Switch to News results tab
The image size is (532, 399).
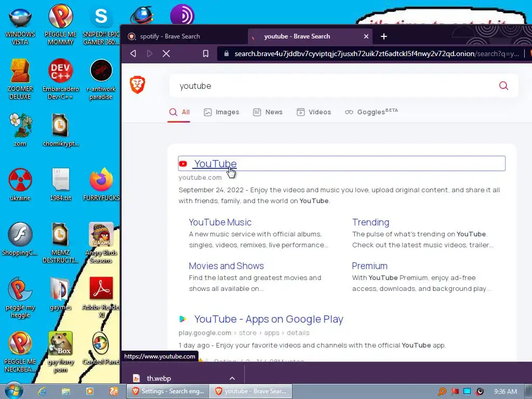tap(268, 112)
